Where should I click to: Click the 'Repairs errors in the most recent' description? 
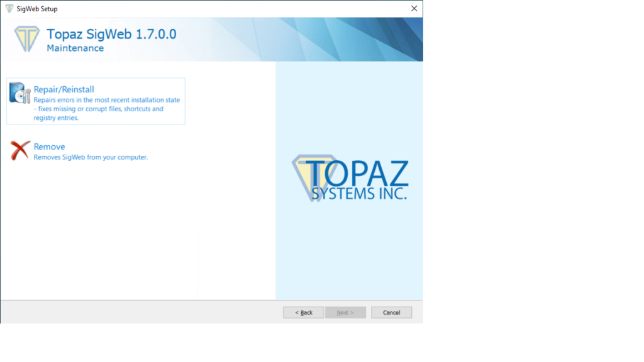coord(107,109)
